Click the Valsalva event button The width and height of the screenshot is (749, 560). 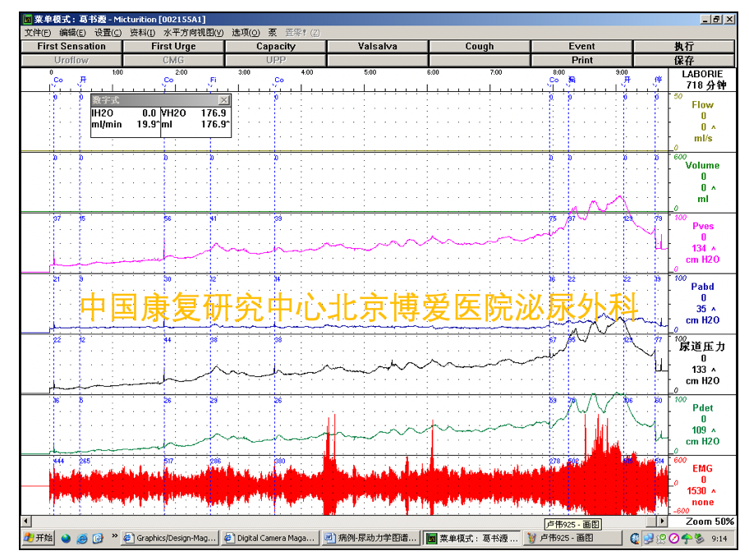(x=377, y=46)
